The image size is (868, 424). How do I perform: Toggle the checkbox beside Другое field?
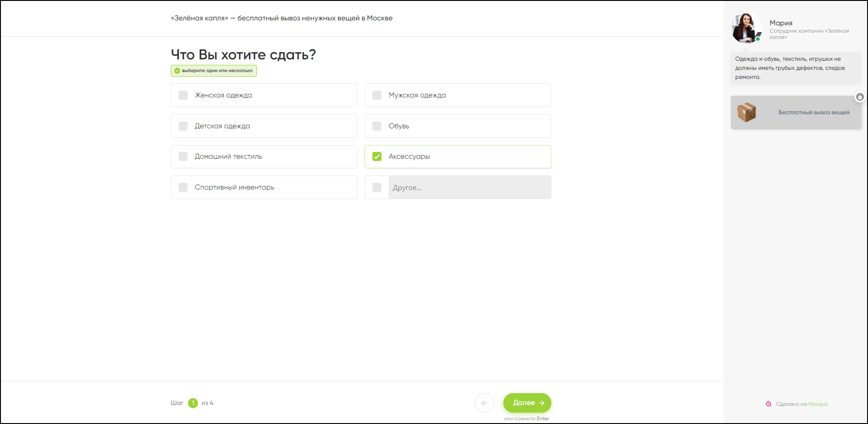pyautogui.click(x=377, y=187)
